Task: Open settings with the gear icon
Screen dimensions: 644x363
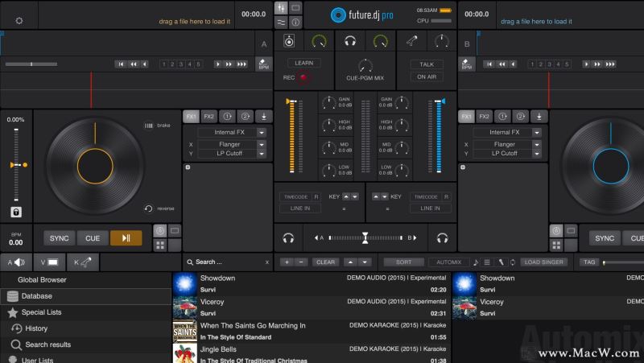Action: [x=19, y=21]
